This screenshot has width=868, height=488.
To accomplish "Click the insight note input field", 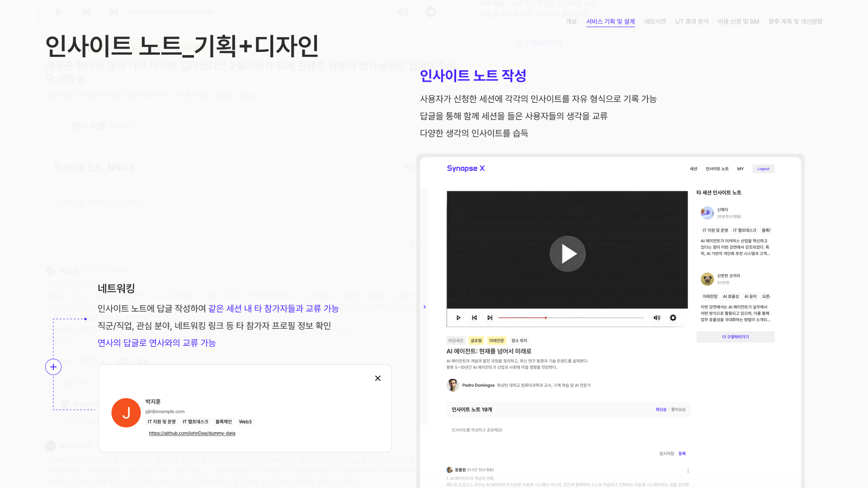I will coord(569,430).
